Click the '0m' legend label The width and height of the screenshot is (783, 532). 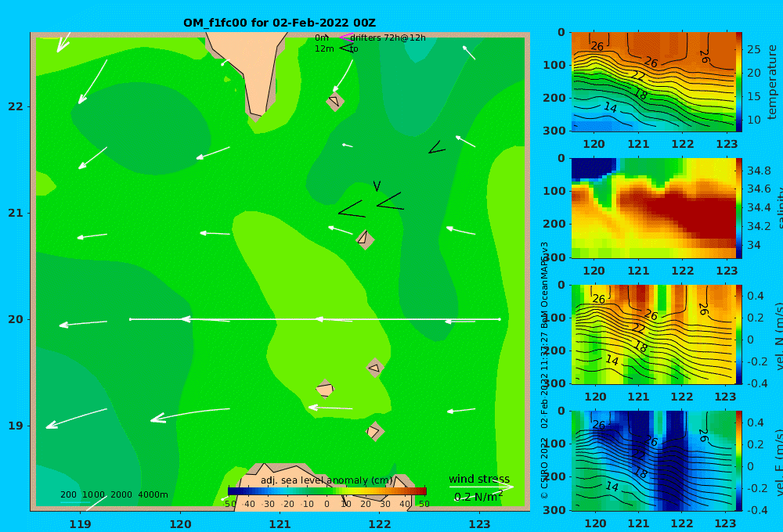coord(322,38)
